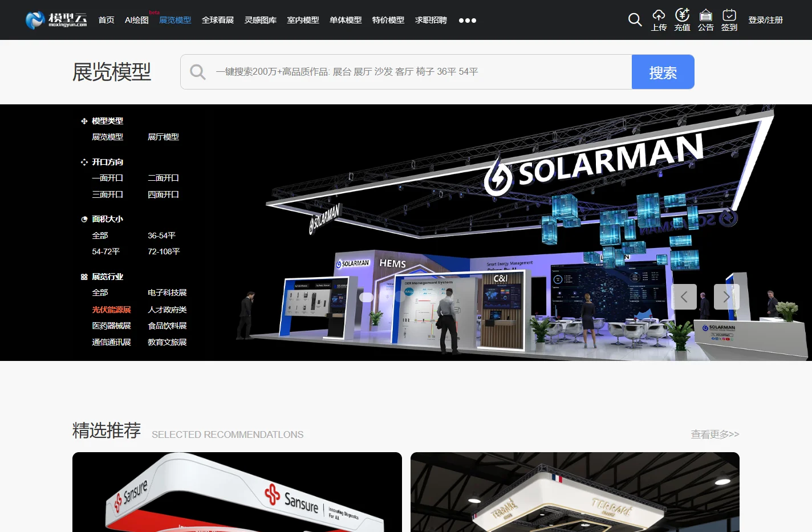Open the 公告 announcements icon
812x532 pixels.
(x=705, y=15)
